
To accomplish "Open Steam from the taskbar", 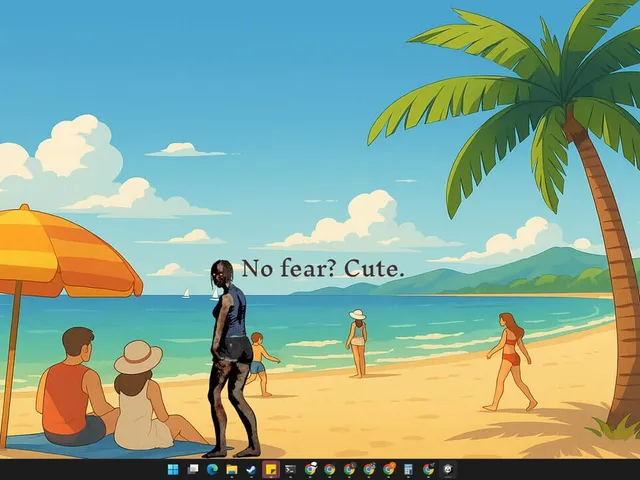I will coord(251,469).
